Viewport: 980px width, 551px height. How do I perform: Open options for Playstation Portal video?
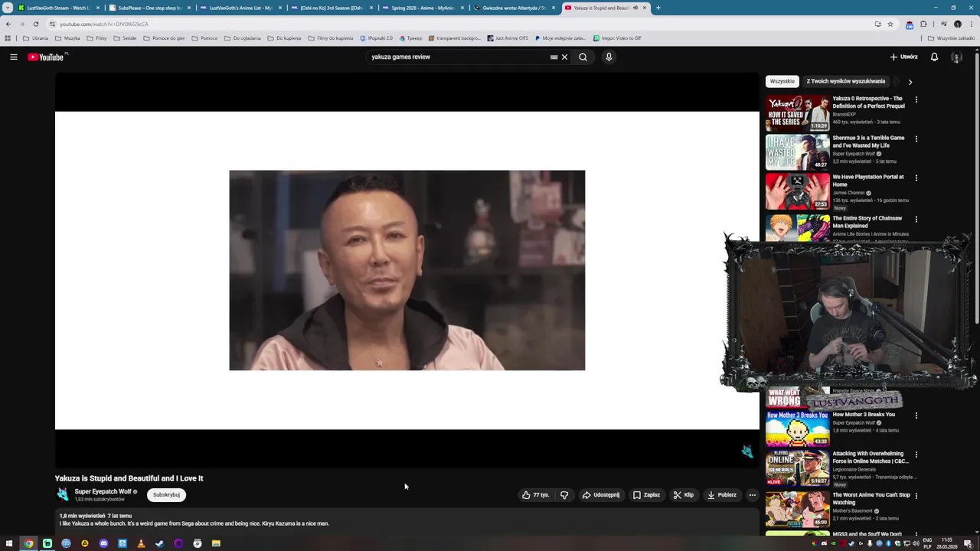[x=916, y=178]
